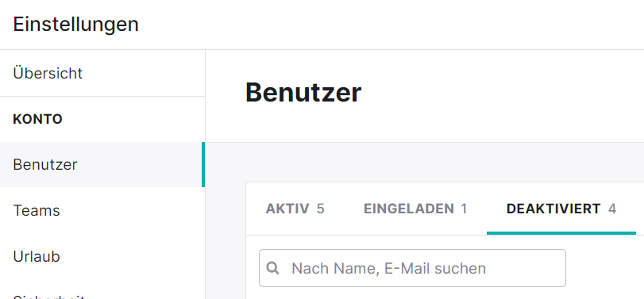
Task: Click the teal underline beneath DEAKTIVIERT tab
Action: tap(561, 233)
